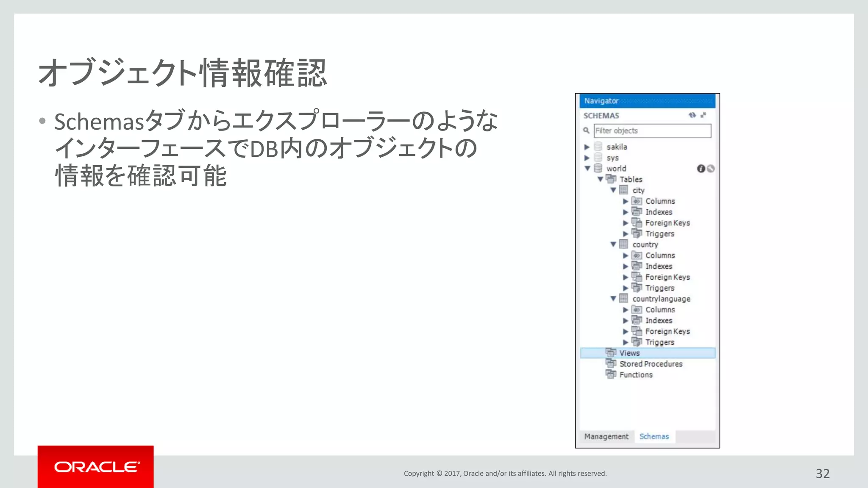Click the country table icon
This screenshot has height=488, width=868.
[x=623, y=244]
